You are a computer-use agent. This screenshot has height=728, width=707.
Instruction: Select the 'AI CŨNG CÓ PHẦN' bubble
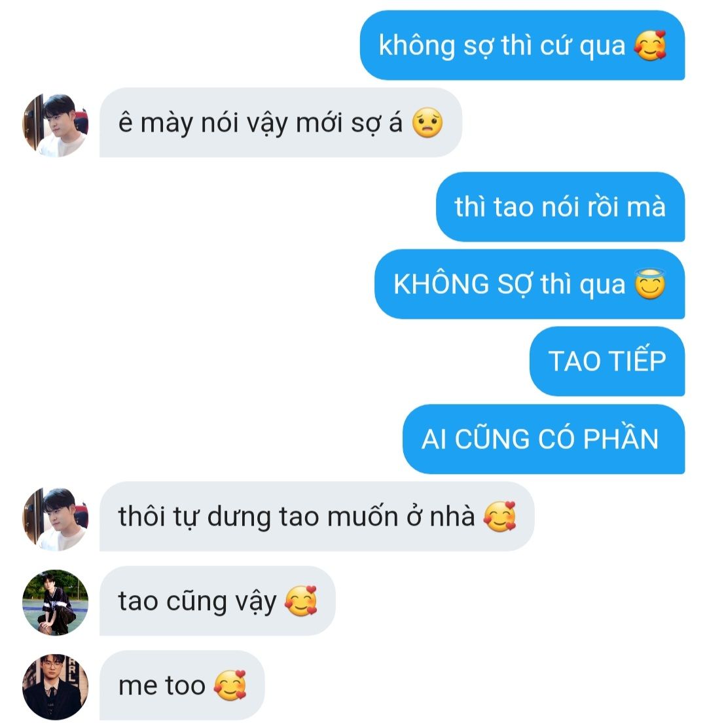tap(543, 439)
